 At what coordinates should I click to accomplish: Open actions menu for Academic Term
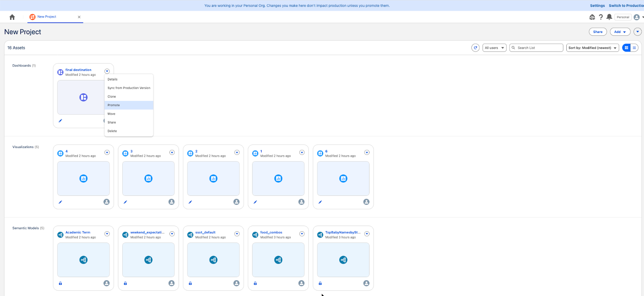coord(107,234)
